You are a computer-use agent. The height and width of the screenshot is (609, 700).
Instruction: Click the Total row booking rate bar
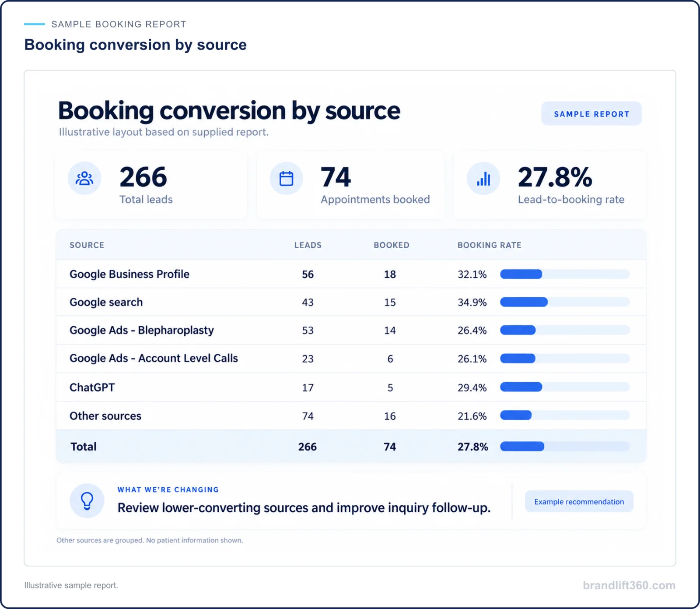(x=565, y=447)
